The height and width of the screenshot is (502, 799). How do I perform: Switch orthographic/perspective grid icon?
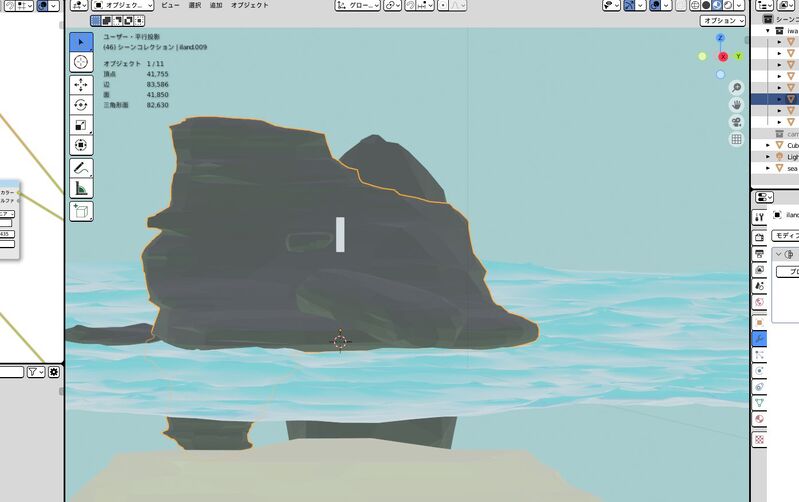point(736,139)
